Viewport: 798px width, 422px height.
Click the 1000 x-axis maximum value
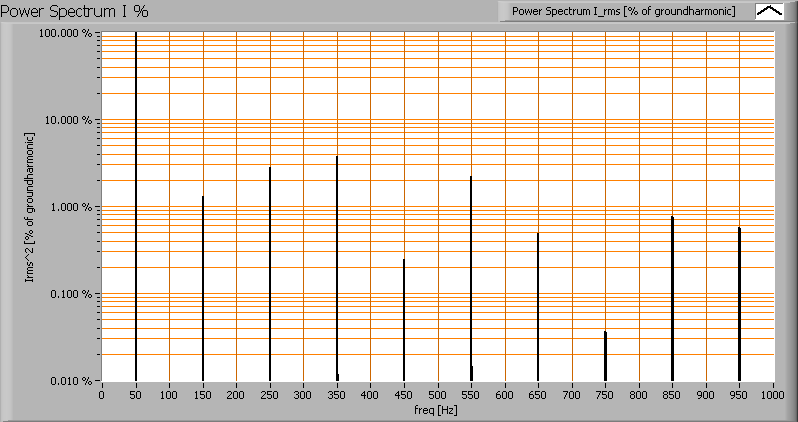pyautogui.click(x=773, y=396)
